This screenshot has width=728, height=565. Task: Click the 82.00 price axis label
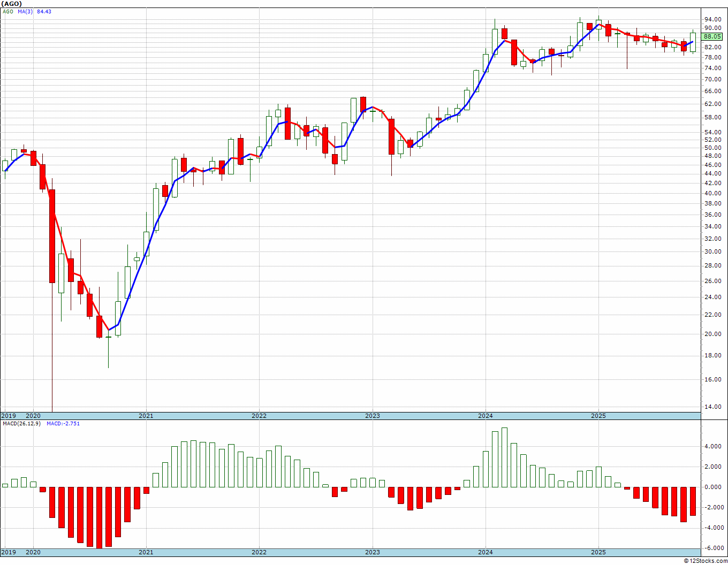pyautogui.click(x=712, y=47)
